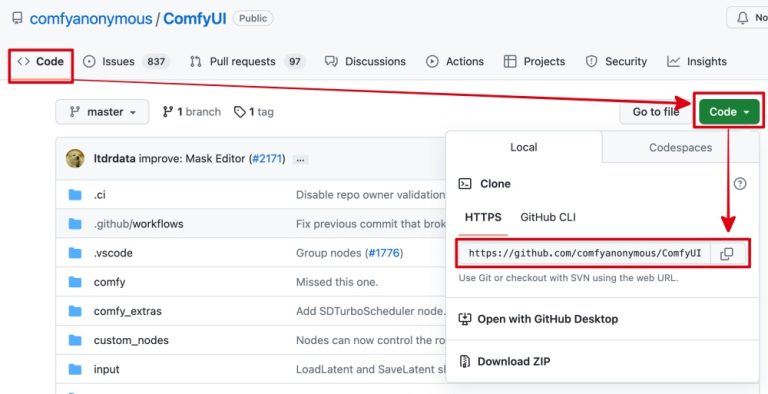This screenshot has height=394, width=768.
Task: Click the Download ZIP file icon
Action: click(464, 362)
